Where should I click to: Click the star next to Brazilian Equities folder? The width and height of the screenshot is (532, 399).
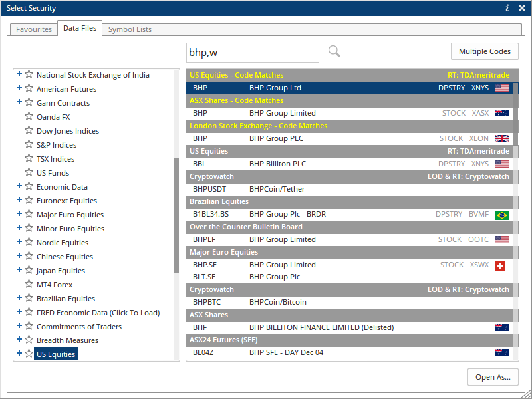click(x=29, y=298)
